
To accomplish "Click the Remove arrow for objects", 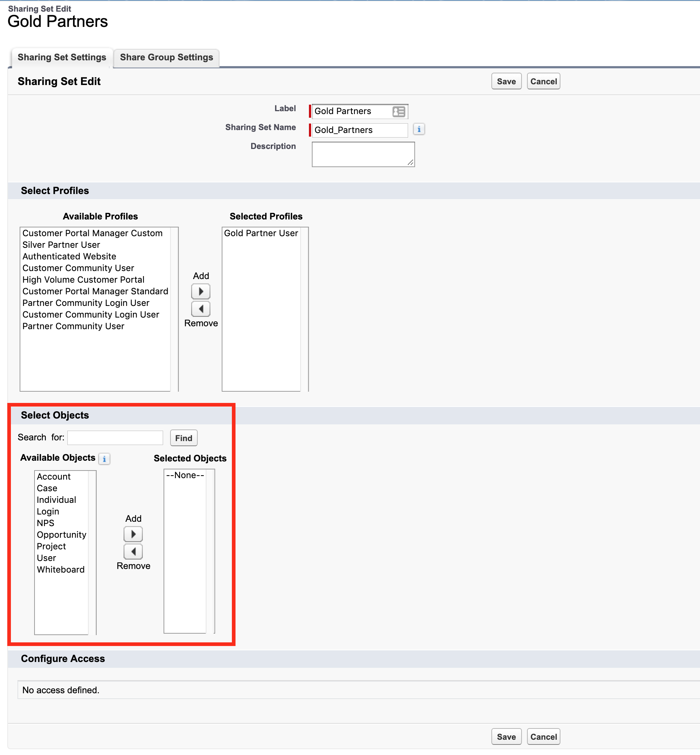I will (133, 552).
